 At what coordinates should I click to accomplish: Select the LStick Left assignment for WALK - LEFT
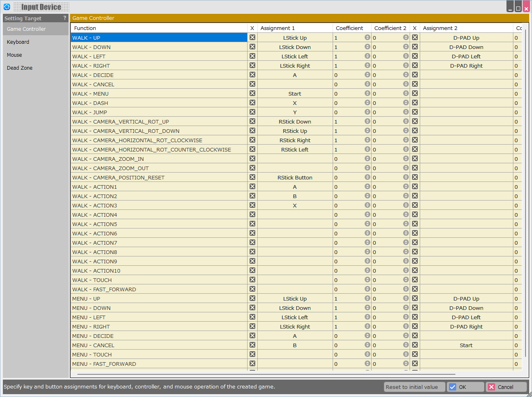295,56
